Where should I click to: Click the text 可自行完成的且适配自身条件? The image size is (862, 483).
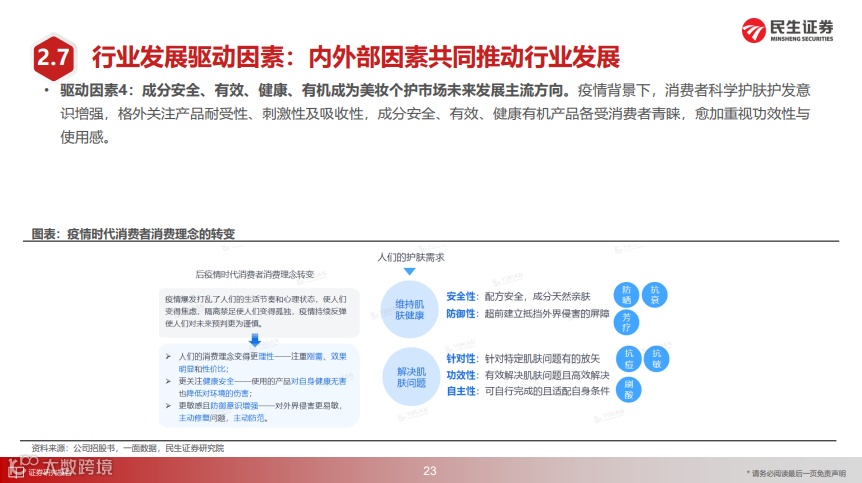click(x=547, y=391)
